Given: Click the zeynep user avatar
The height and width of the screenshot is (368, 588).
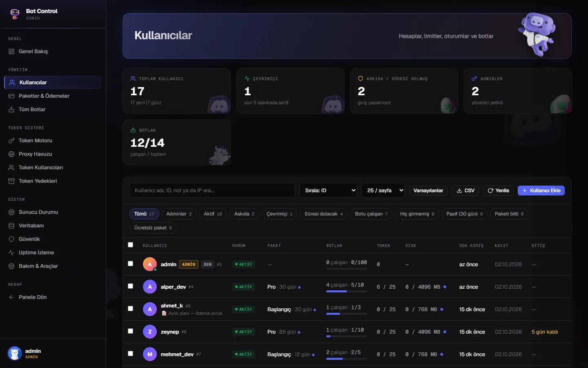Looking at the screenshot, I should (x=150, y=332).
